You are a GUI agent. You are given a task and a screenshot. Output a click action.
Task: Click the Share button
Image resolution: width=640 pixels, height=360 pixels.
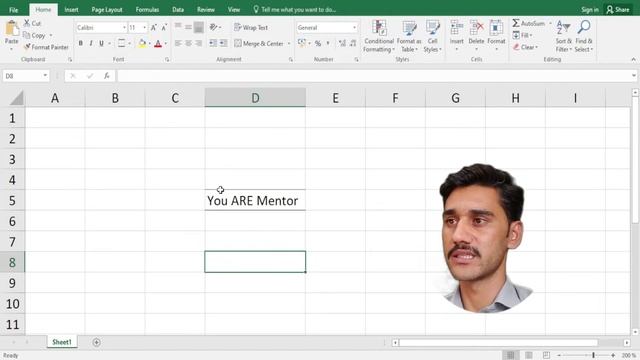point(618,9)
